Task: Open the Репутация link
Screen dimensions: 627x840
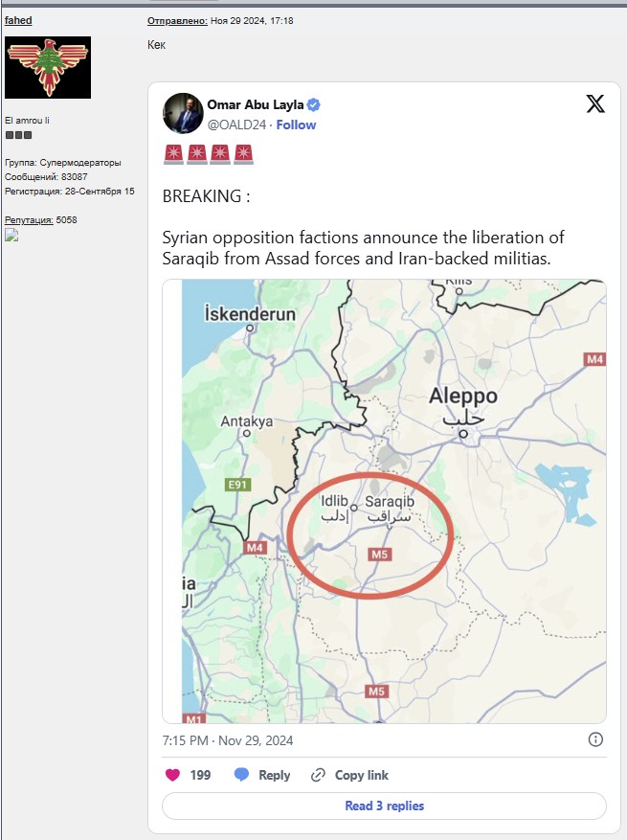Action: tap(29, 219)
